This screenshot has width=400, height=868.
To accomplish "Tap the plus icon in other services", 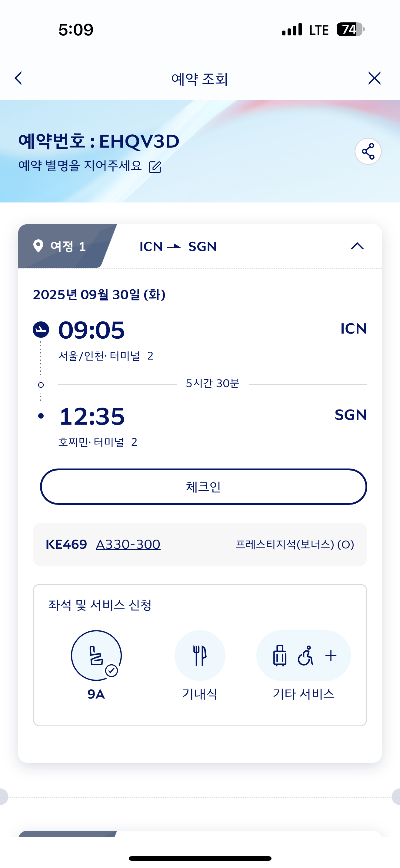I will click(x=331, y=655).
